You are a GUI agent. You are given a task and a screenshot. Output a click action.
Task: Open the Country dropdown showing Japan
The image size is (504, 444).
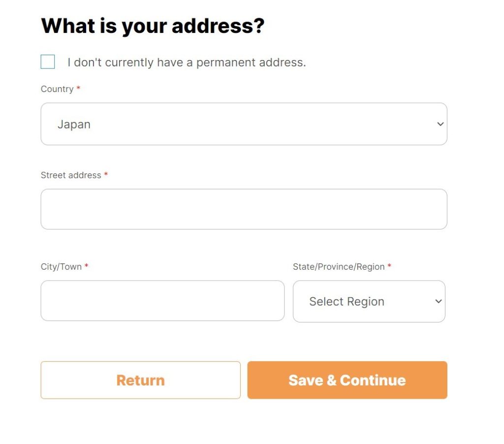[x=244, y=124]
